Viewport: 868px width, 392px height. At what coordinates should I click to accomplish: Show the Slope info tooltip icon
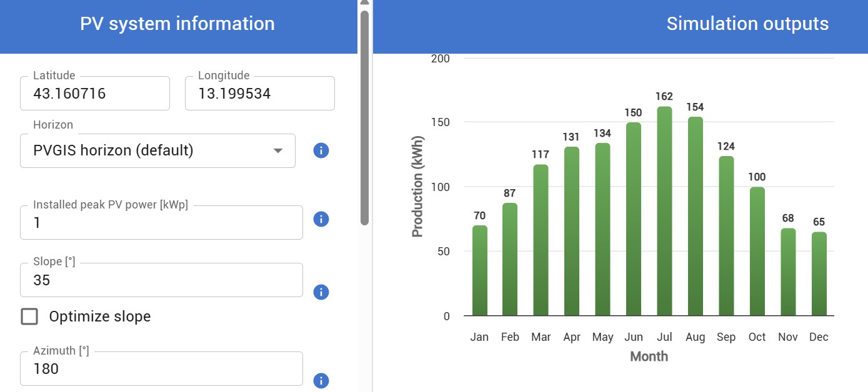(321, 292)
